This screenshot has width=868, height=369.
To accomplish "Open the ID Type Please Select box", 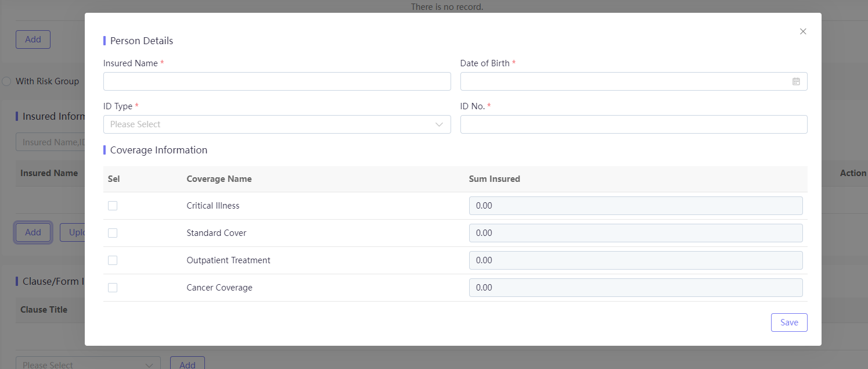I will [x=277, y=124].
